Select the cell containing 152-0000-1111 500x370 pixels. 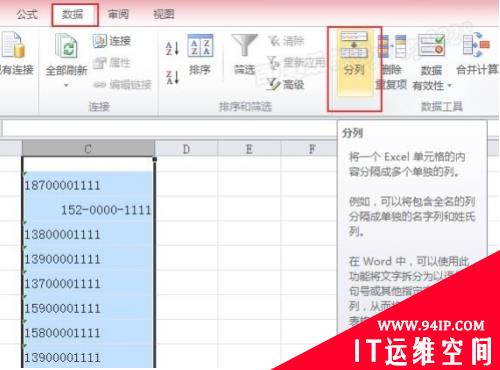[88, 210]
